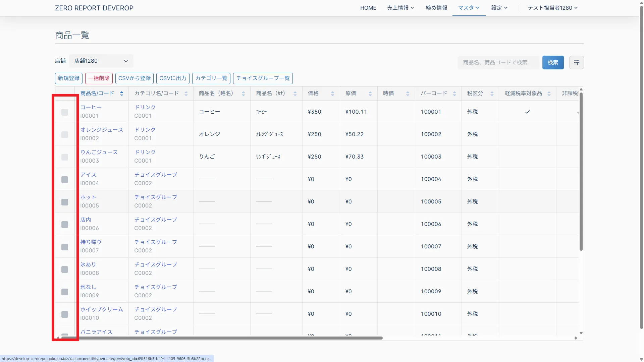Check the checkbox for アイス row
This screenshot has width=644, height=362.
point(65,180)
